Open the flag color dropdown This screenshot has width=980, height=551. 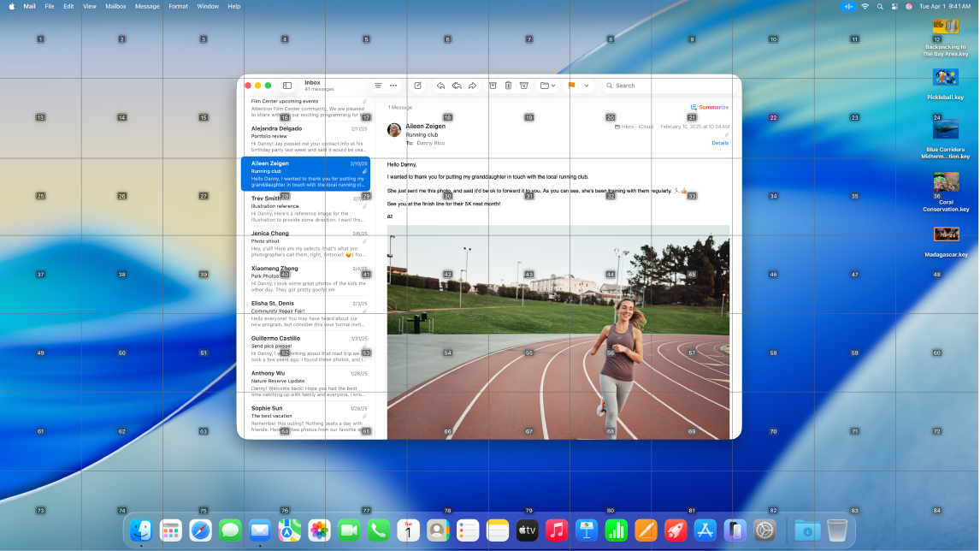(587, 86)
